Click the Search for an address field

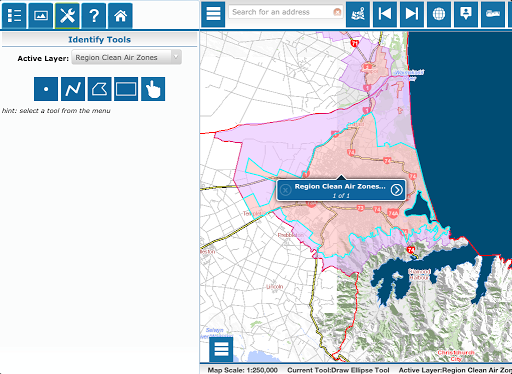coord(282,12)
